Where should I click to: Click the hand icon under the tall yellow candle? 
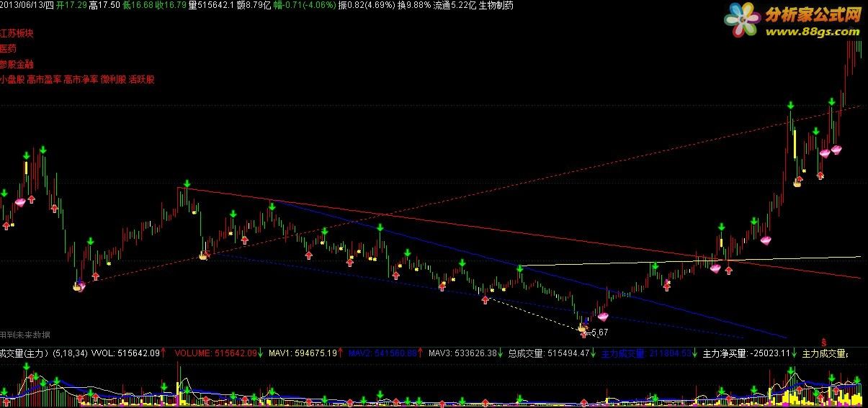[x=798, y=182]
